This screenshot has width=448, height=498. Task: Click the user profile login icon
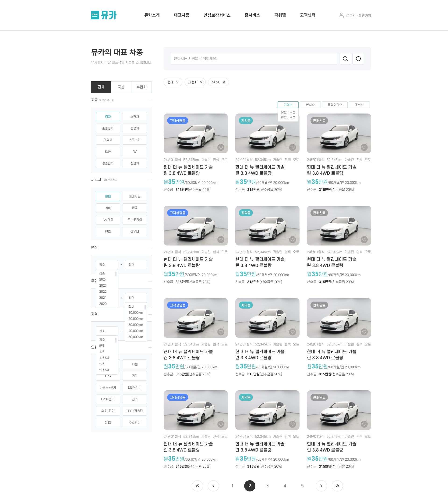pos(341,15)
